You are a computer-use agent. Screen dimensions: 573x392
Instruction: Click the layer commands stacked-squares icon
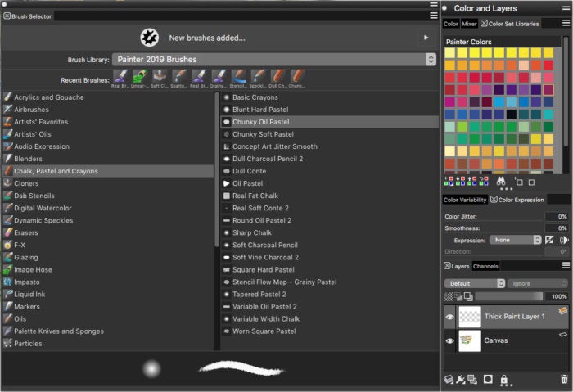[472, 380]
